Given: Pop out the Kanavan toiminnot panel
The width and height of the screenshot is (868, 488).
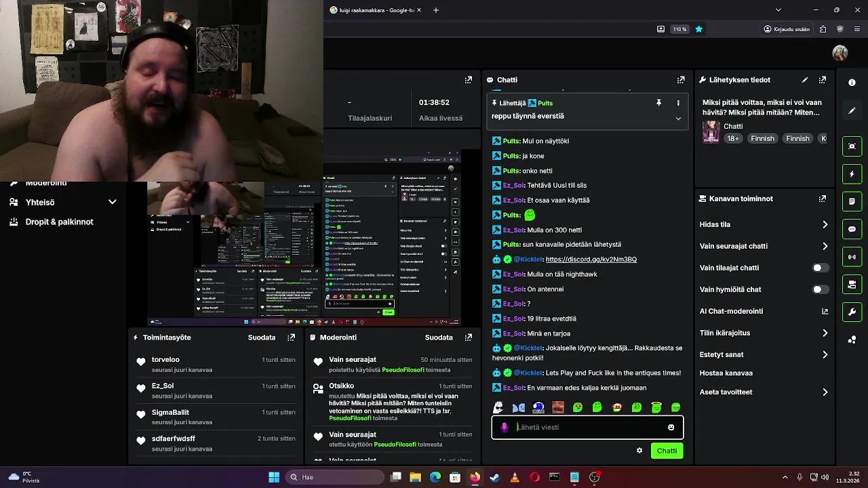Looking at the screenshot, I should (823, 199).
